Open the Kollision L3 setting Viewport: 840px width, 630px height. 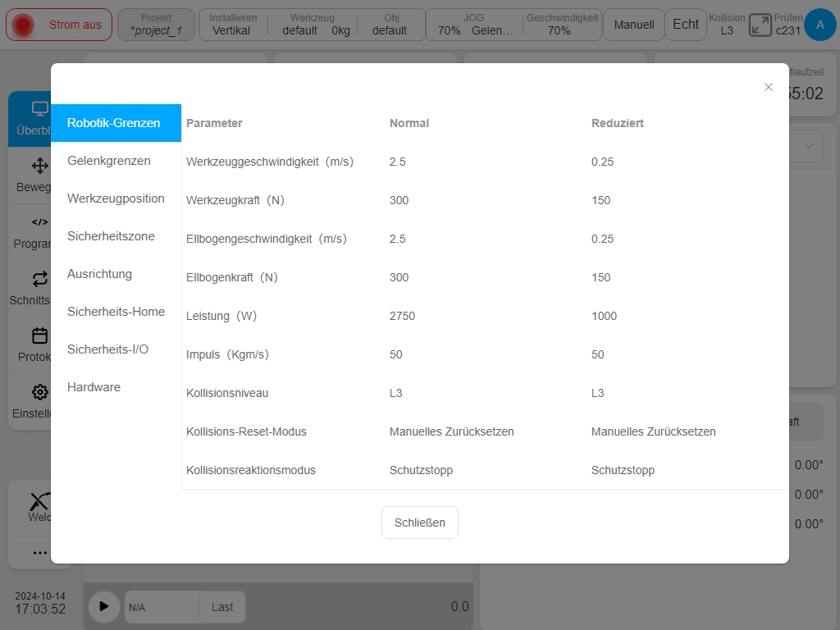tap(727, 25)
